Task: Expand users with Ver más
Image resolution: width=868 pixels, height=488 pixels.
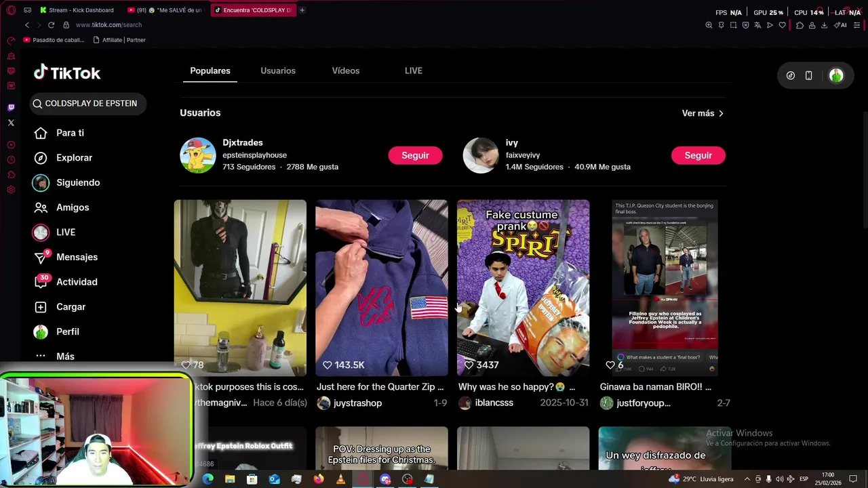Action: tap(703, 113)
